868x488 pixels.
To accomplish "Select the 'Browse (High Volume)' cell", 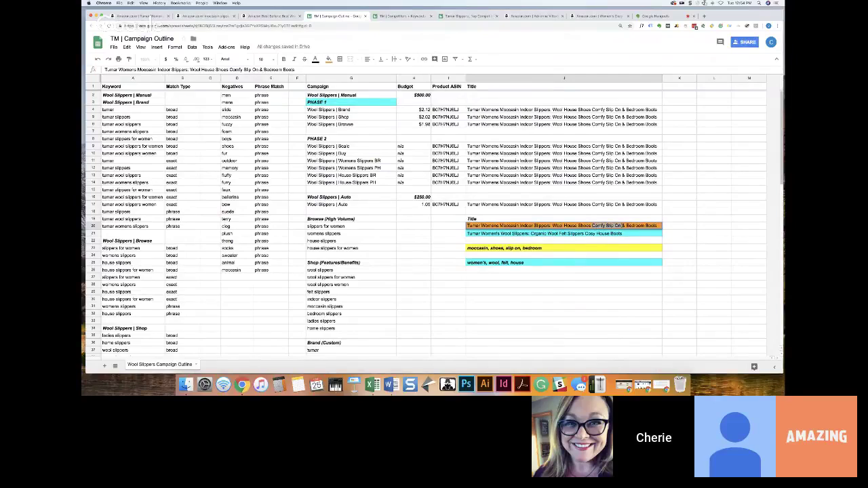I will point(351,219).
